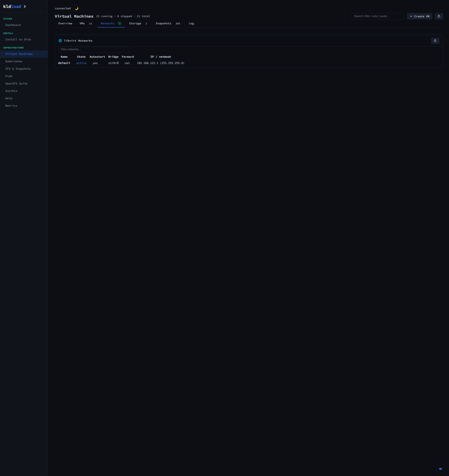Click the Create VM button
Viewport: 449px width, 476px height.
pos(419,16)
